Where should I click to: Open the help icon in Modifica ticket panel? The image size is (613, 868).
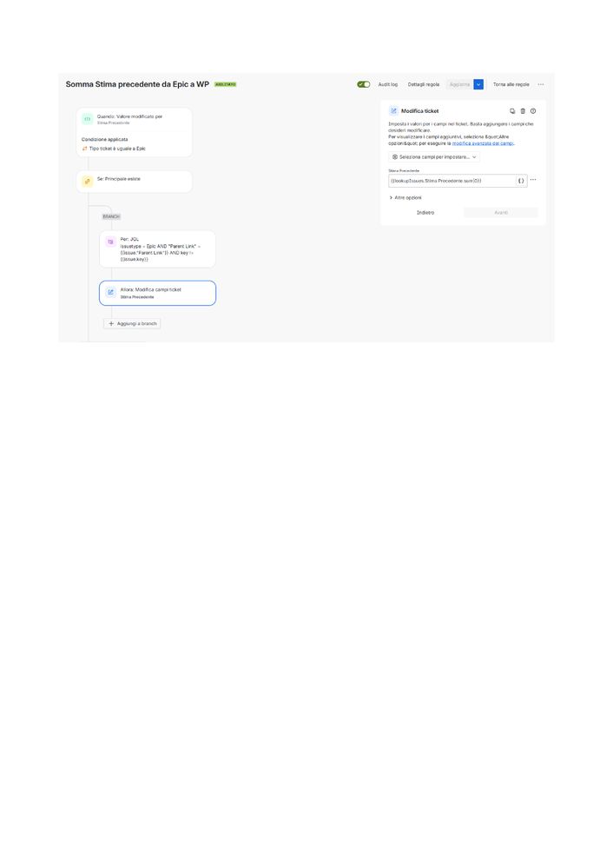coord(533,111)
